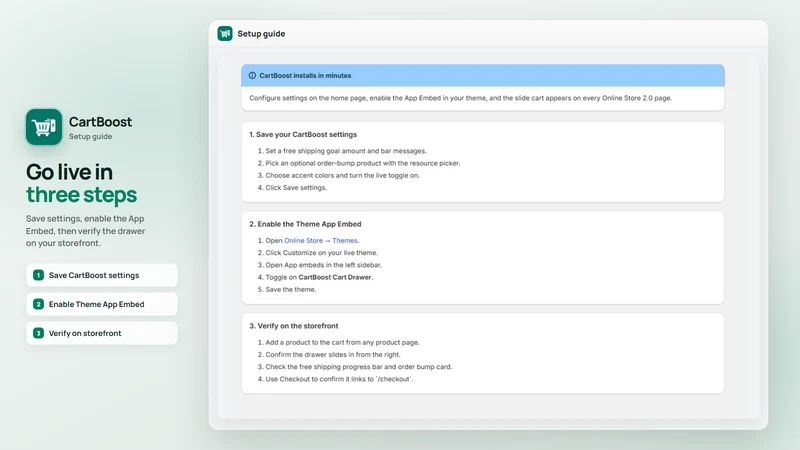This screenshot has height=450, width=800.
Task: Click the '1. Save your CartBoost settings' heading
Action: 303,135
